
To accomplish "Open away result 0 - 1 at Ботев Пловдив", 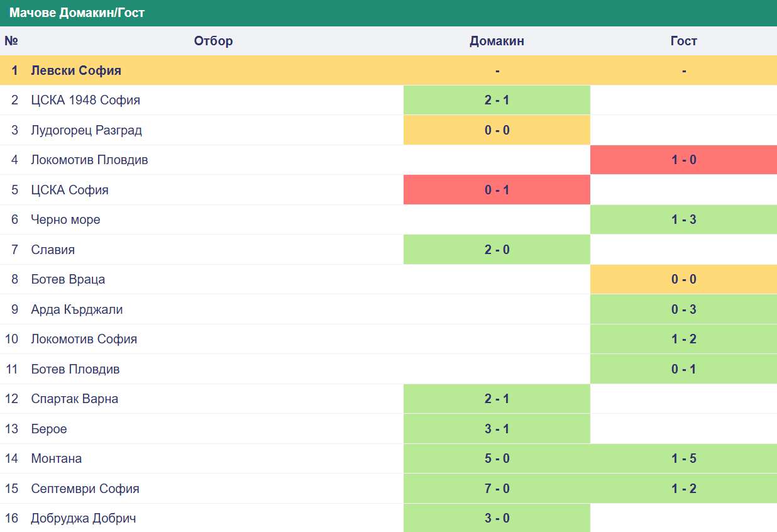I will coord(684,369).
